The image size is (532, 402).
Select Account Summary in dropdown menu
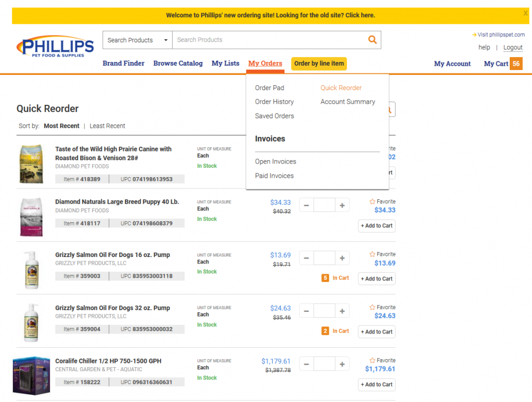348,102
